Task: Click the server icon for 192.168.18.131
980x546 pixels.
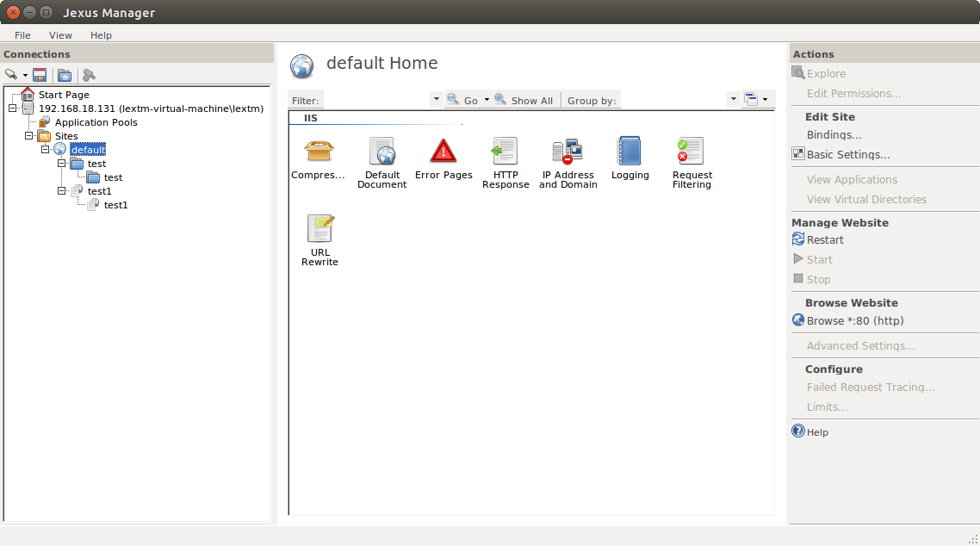Action: tap(28, 108)
